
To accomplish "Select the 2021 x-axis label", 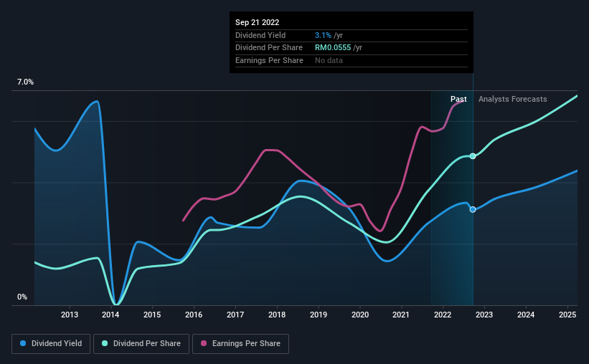I will pos(401,315).
